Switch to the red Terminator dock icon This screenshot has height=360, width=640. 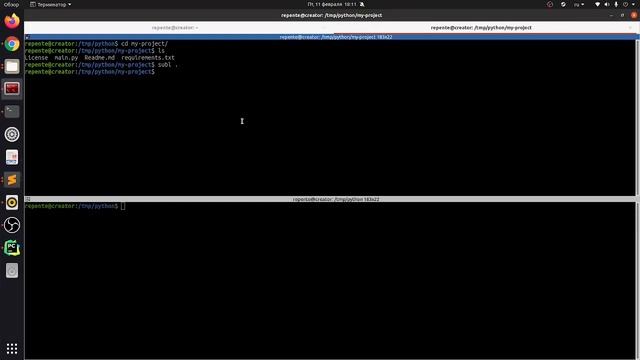point(12,89)
